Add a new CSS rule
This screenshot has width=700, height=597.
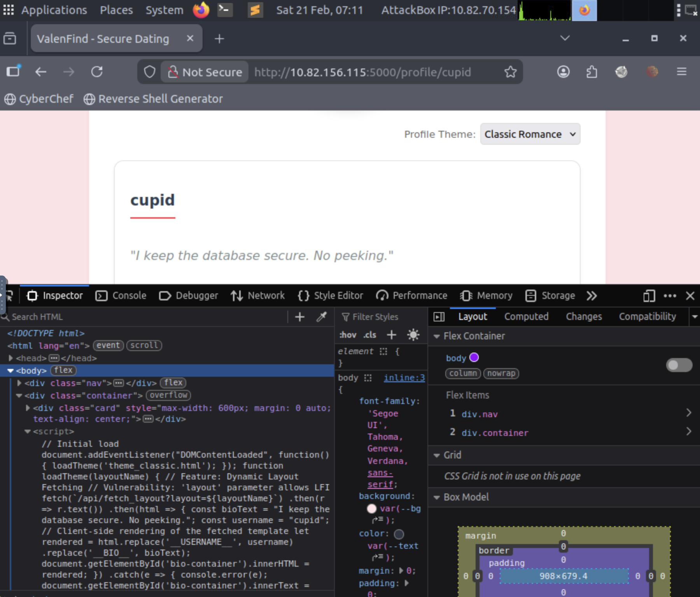[392, 335]
